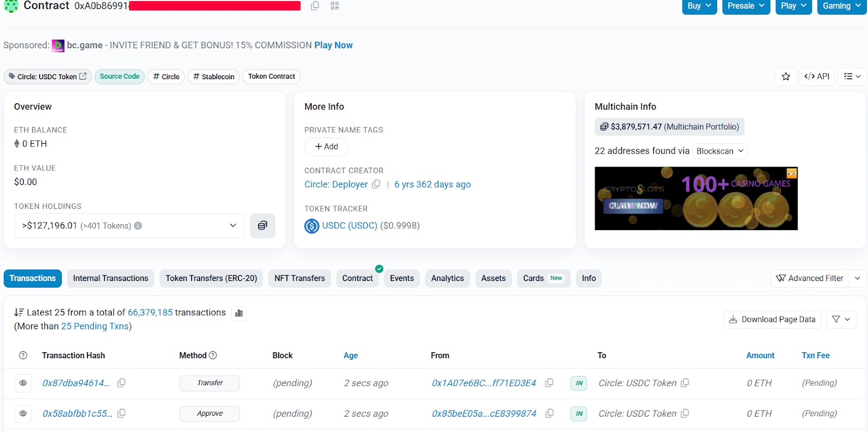The height and width of the screenshot is (432, 868).
Task: Copy transaction hash 0x58abfbb1c55
Action: tap(122, 414)
